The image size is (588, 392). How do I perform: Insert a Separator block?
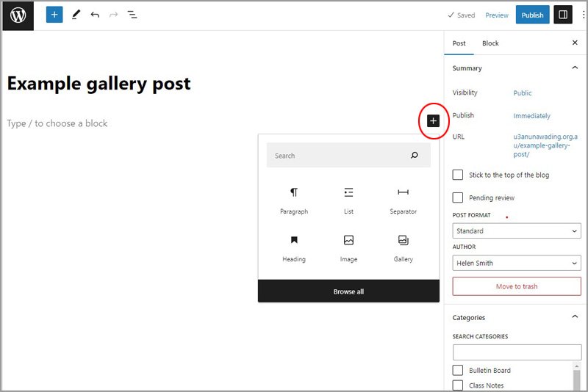403,200
